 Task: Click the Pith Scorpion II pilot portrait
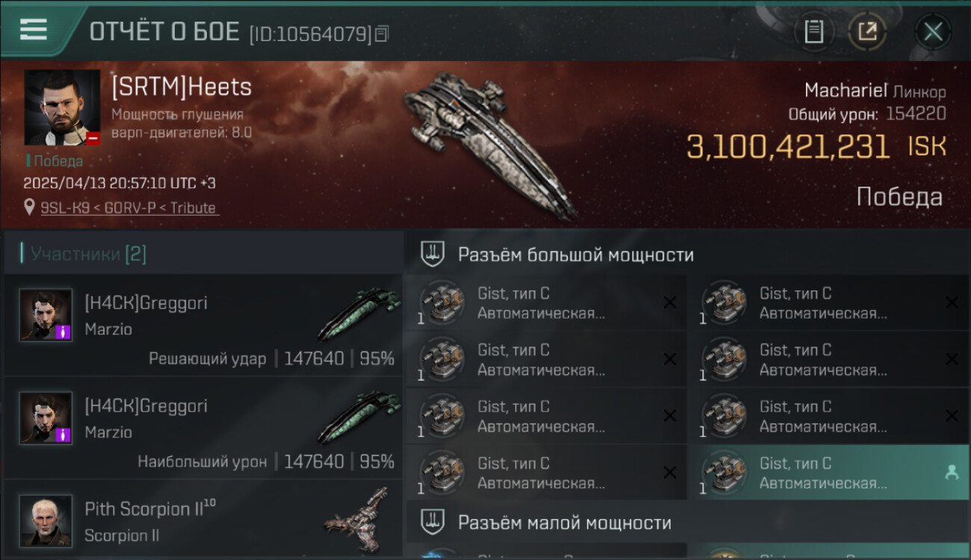[46, 521]
